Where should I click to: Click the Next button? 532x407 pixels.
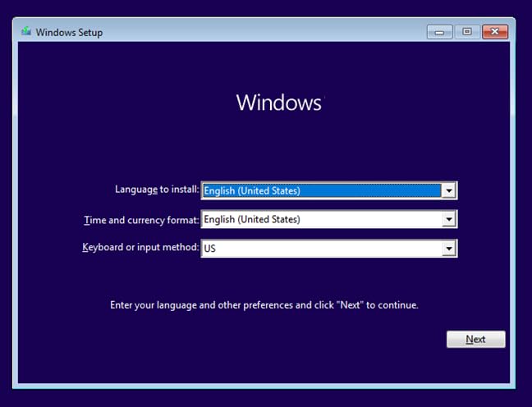(x=475, y=339)
